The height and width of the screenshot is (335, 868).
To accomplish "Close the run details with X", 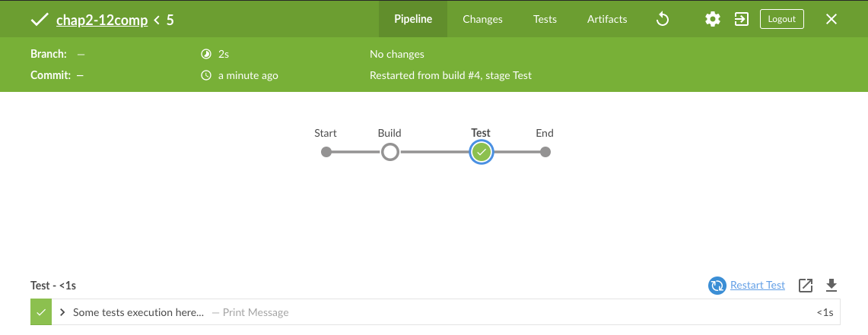I will (831, 19).
